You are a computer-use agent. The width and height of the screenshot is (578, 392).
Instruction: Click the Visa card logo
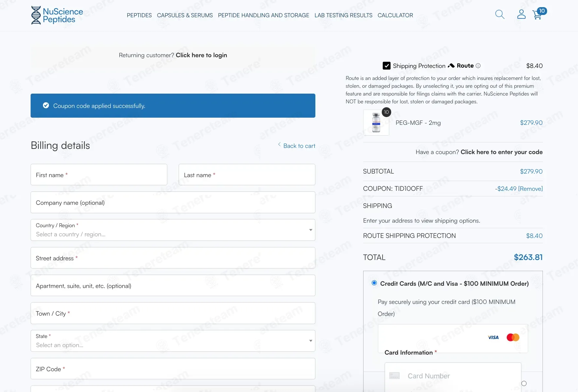[493, 337]
